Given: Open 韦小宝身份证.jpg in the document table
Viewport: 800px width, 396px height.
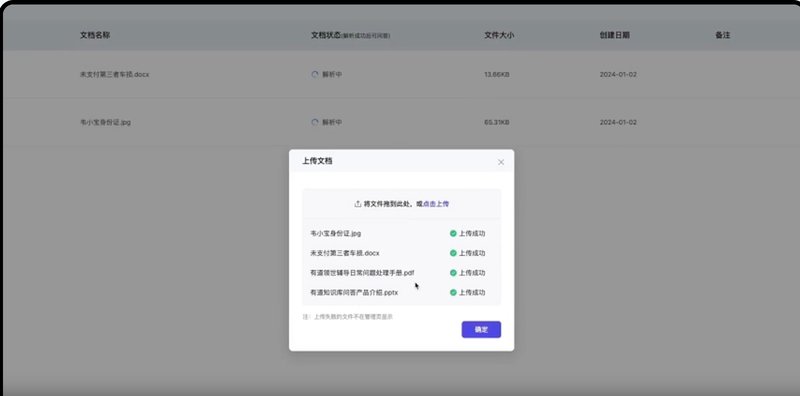Looking at the screenshot, I should point(105,122).
